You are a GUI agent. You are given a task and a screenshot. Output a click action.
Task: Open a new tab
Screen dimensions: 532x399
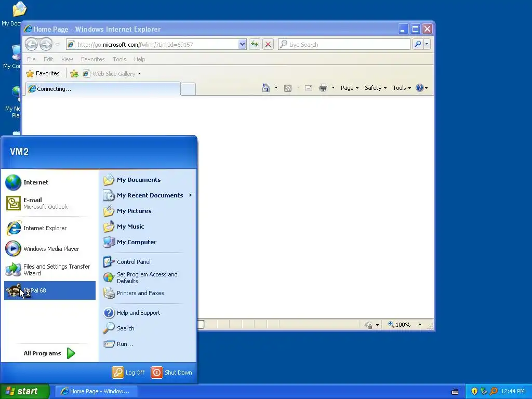(x=188, y=89)
